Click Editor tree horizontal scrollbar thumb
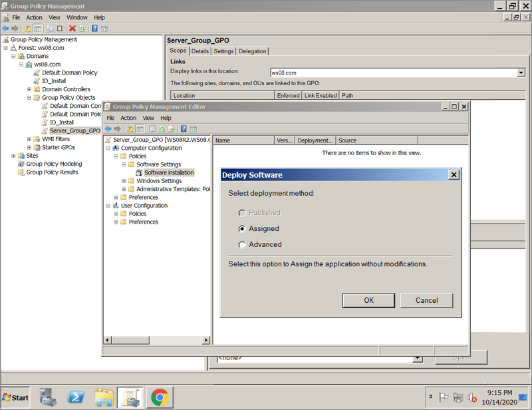The height and width of the screenshot is (410, 532). click(131, 340)
